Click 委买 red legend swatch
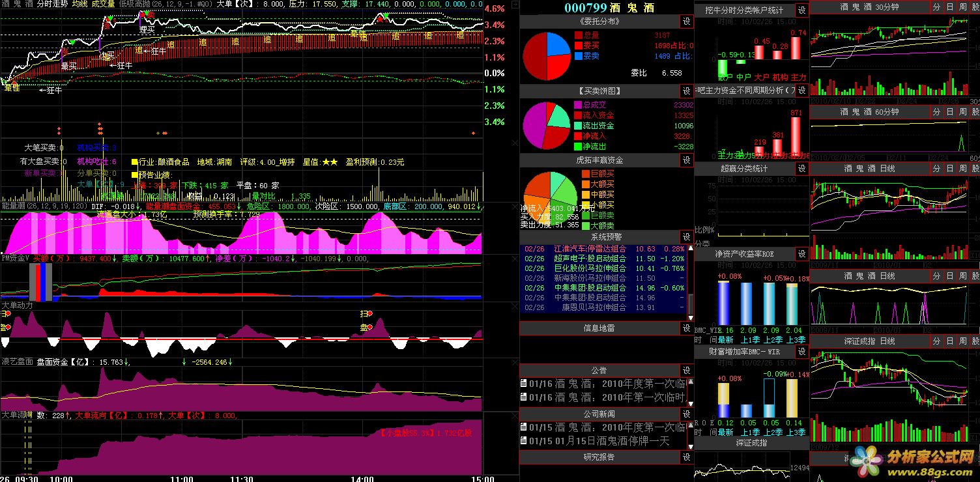Screen dimensions: 980x482 [578, 46]
